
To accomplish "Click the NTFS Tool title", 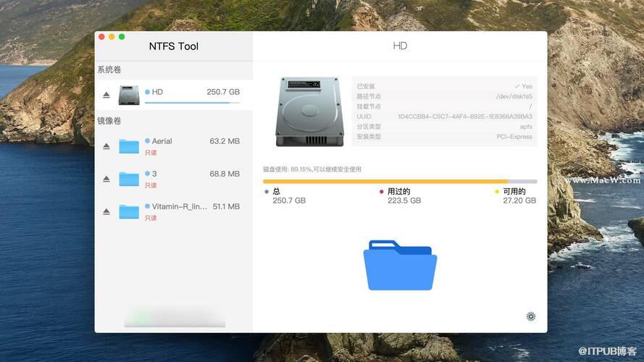I will point(174,46).
